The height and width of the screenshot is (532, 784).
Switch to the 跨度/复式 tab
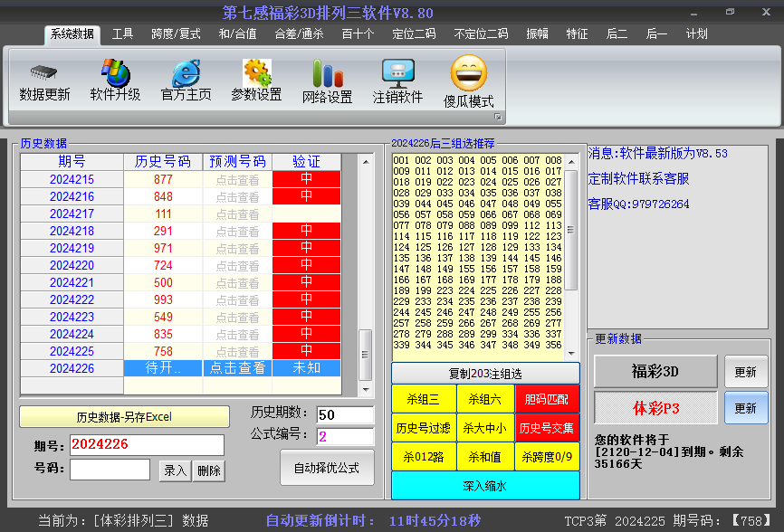pos(176,34)
